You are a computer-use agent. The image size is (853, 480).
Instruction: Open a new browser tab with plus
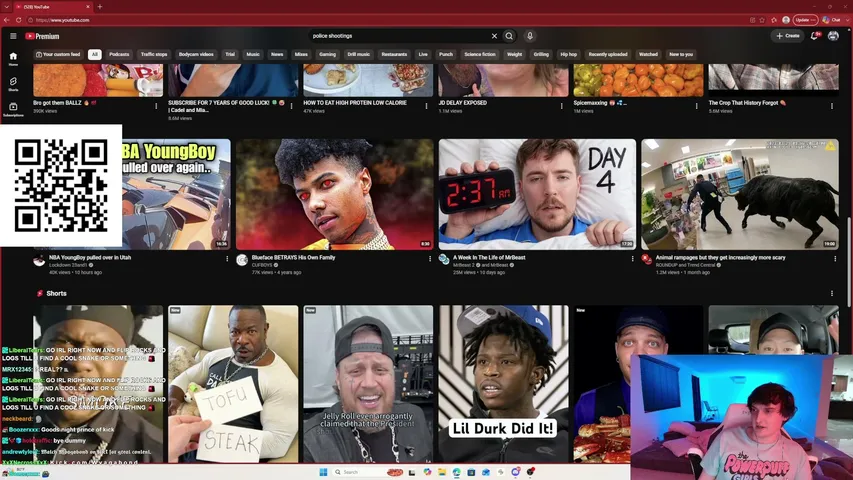100,7
